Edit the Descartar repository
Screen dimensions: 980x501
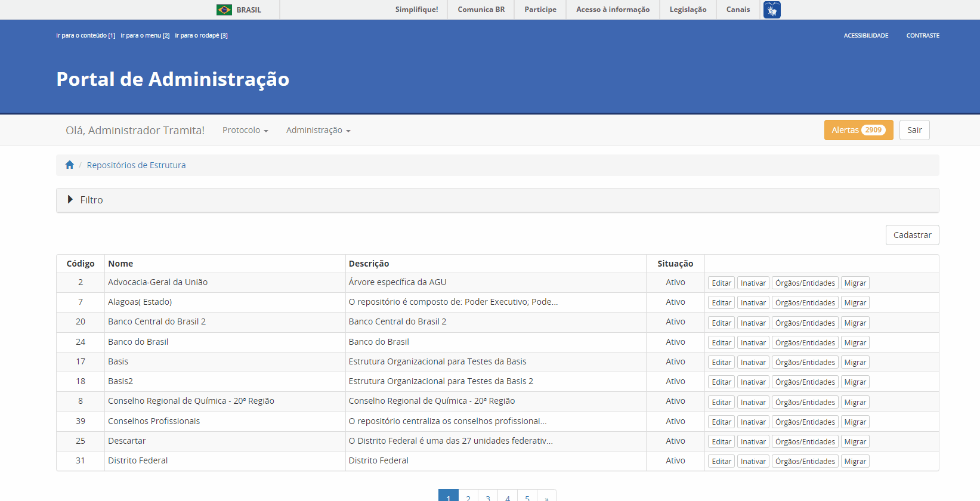[721, 442]
